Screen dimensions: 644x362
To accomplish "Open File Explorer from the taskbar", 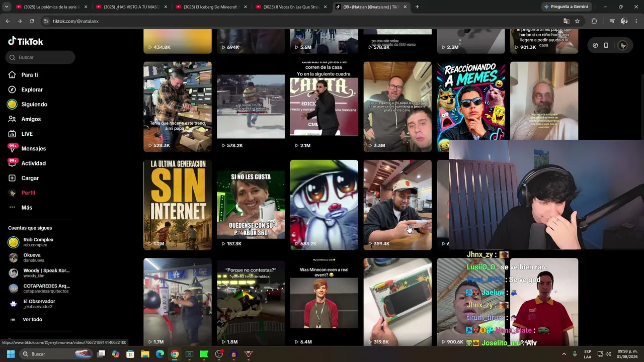I will [x=145, y=354].
